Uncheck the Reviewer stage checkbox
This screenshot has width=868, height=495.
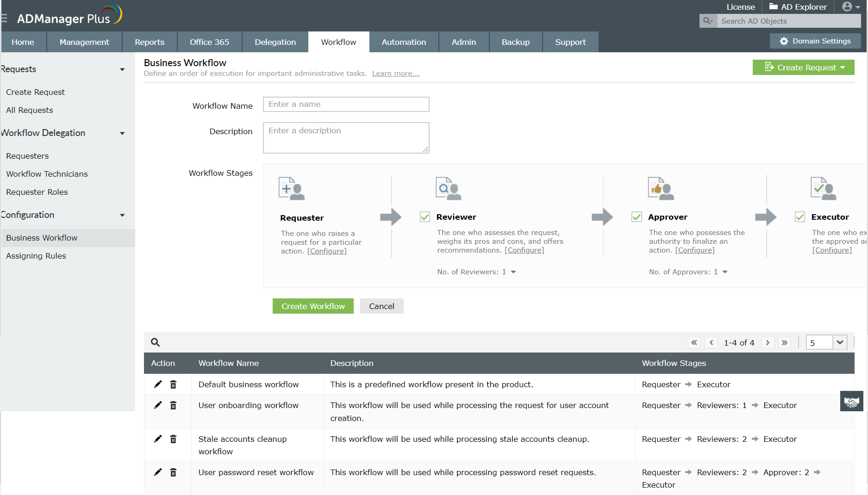[x=425, y=217]
